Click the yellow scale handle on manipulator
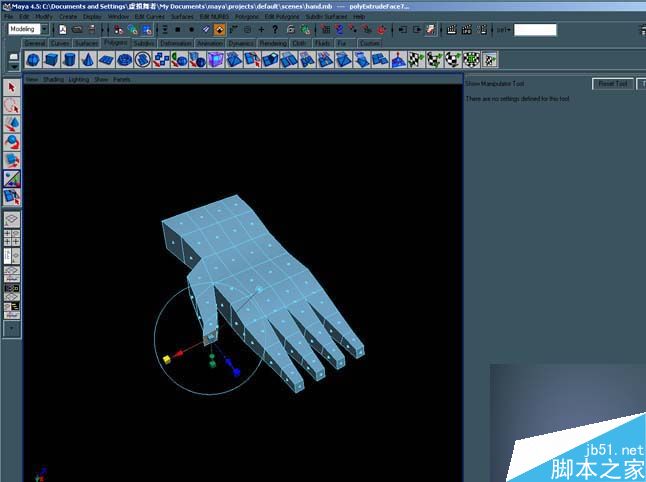646x482 pixels. 166,358
